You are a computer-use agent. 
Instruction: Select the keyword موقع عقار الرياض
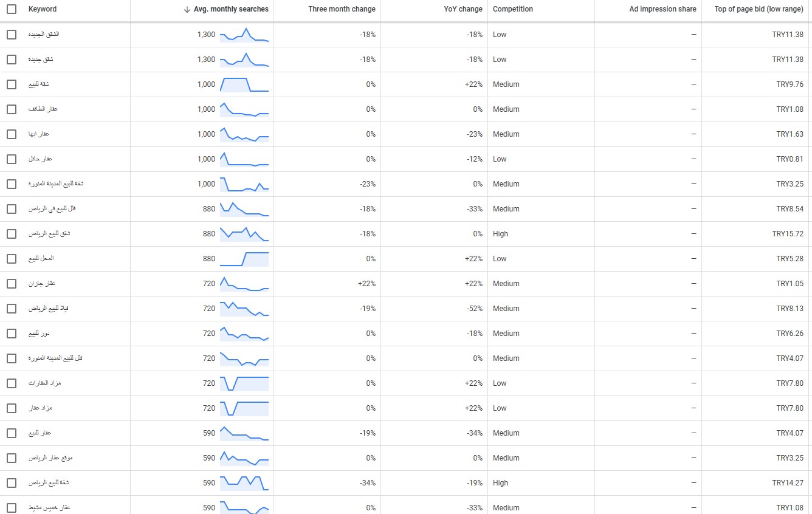[11, 457]
